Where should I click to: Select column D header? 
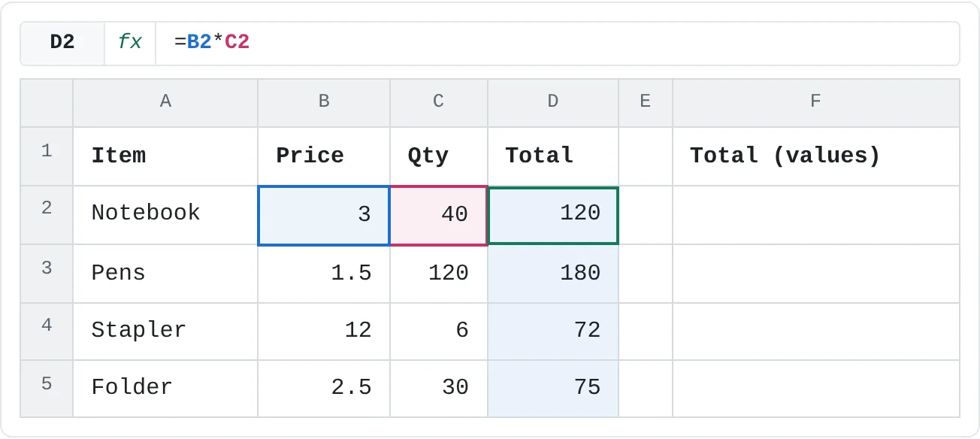pos(553,102)
